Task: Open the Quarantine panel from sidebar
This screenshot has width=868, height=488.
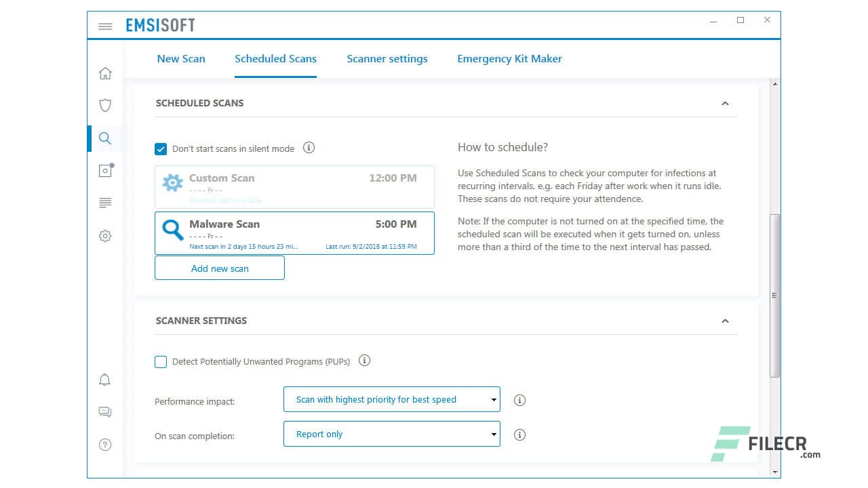Action: 105,170
